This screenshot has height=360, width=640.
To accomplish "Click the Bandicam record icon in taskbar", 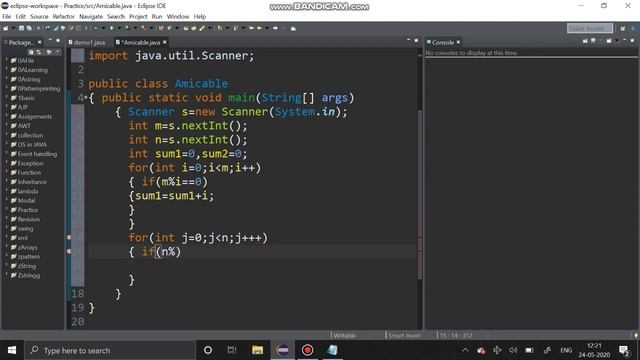I will point(307,350).
